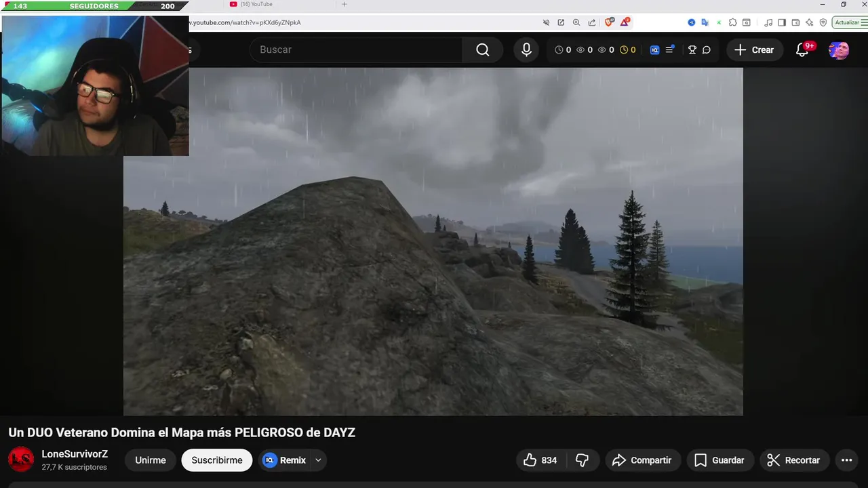Toggle the browser sidebar panel icon
Viewport: 868px width, 488px height.
[782, 22]
